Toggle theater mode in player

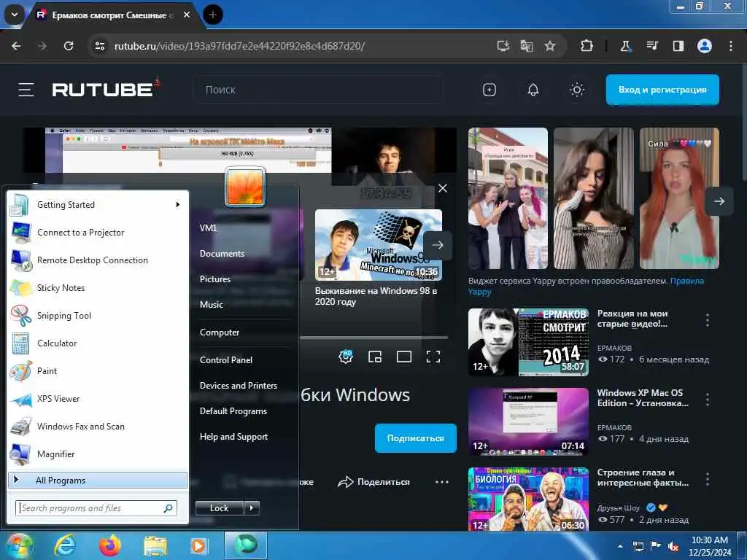pyautogui.click(x=404, y=357)
